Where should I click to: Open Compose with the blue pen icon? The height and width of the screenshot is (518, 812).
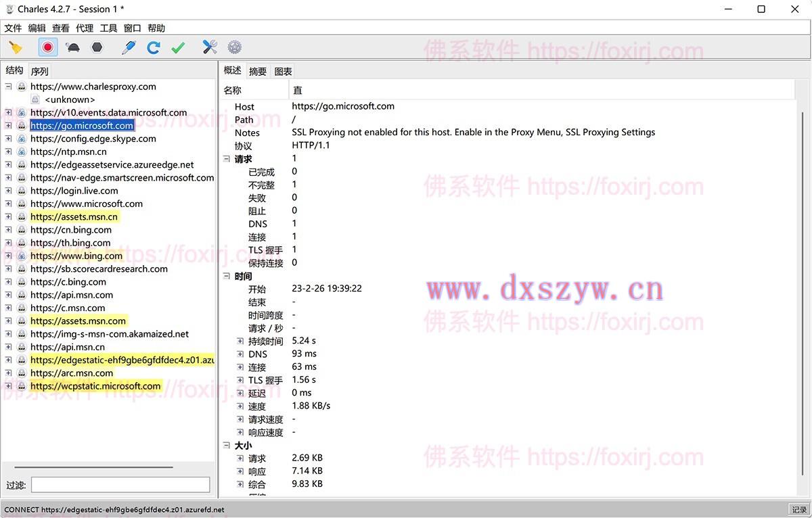click(x=129, y=47)
